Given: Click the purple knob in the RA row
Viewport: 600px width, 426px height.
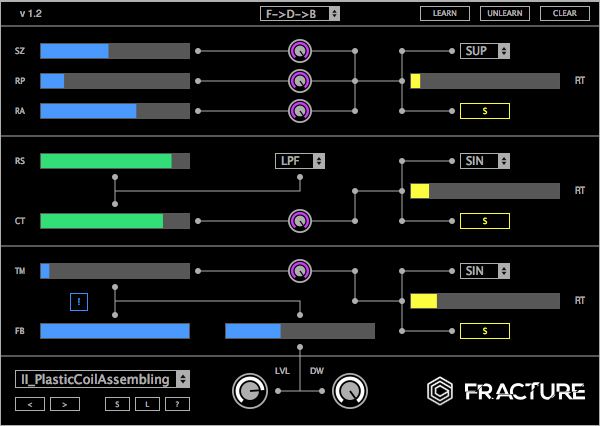Looking at the screenshot, I should pos(299,110).
